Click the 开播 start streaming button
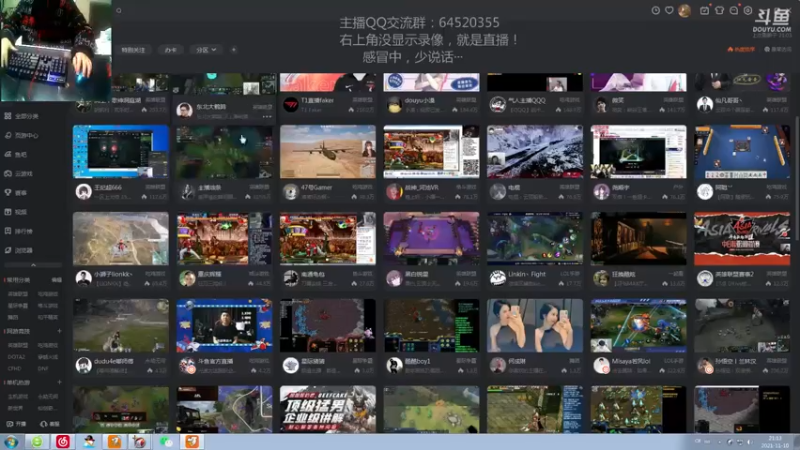The width and height of the screenshot is (800, 450). click(x=16, y=424)
